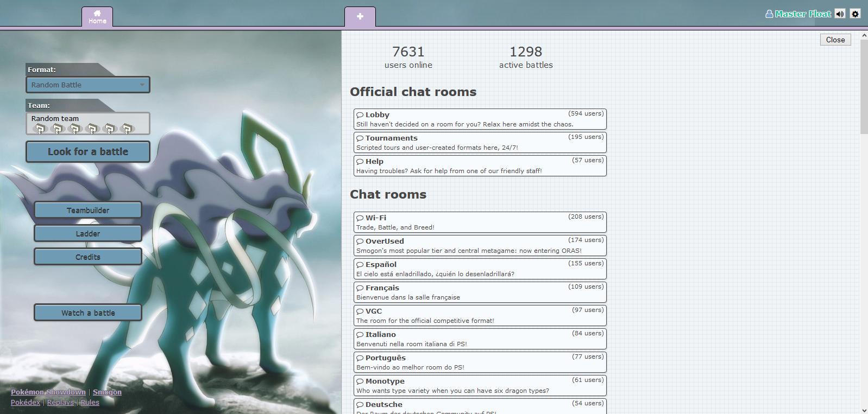Join the Italiano room with 84 users
The height and width of the screenshot is (414, 868).
click(x=480, y=339)
